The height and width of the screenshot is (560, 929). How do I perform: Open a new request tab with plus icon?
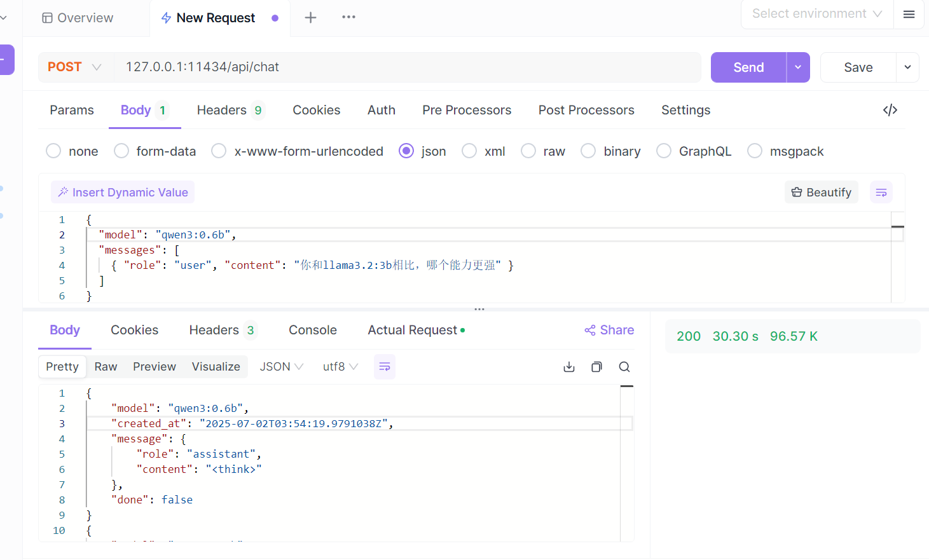point(310,18)
